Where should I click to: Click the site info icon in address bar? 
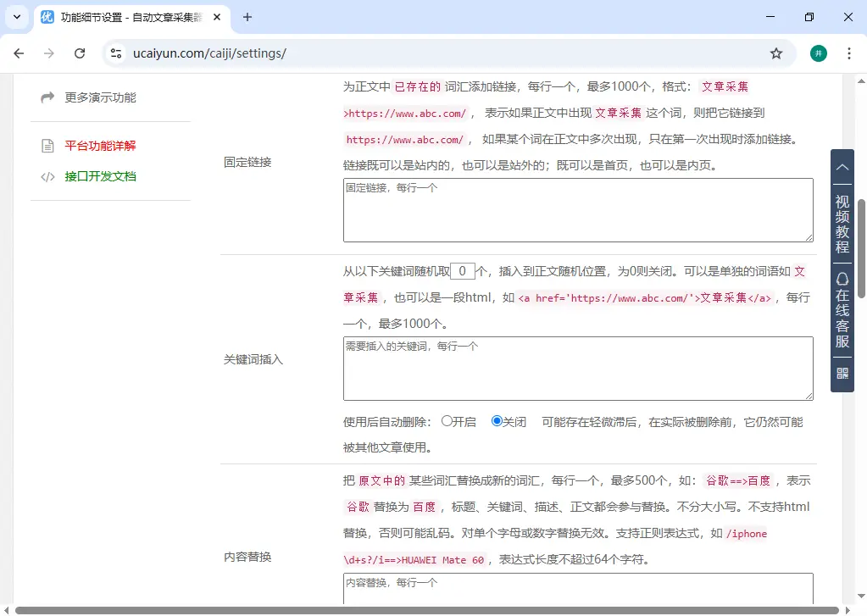pyautogui.click(x=115, y=53)
